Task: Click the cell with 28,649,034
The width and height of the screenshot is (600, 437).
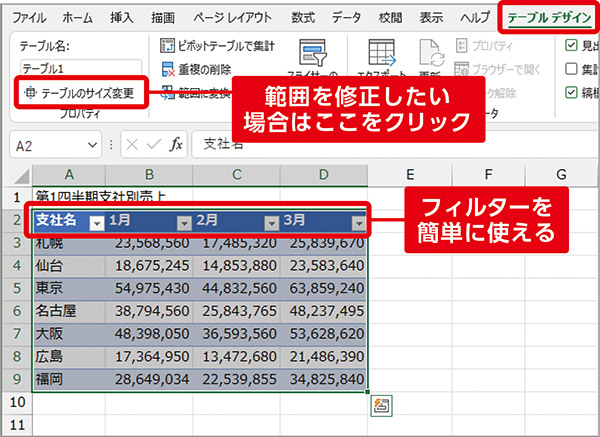Action: (x=149, y=380)
